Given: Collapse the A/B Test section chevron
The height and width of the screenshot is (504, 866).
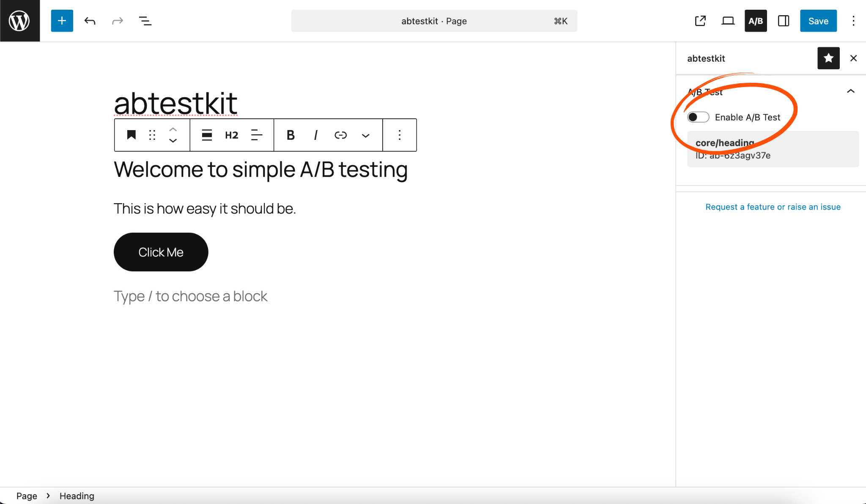Looking at the screenshot, I should 850,91.
